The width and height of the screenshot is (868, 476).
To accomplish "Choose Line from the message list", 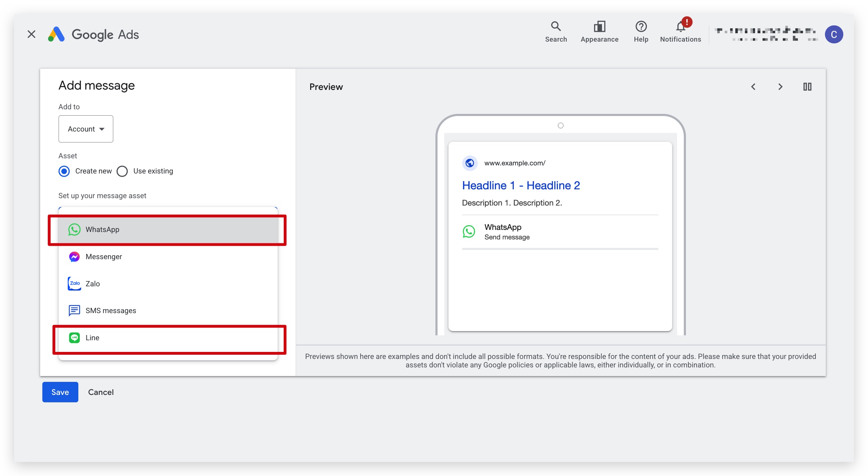I will pos(168,338).
